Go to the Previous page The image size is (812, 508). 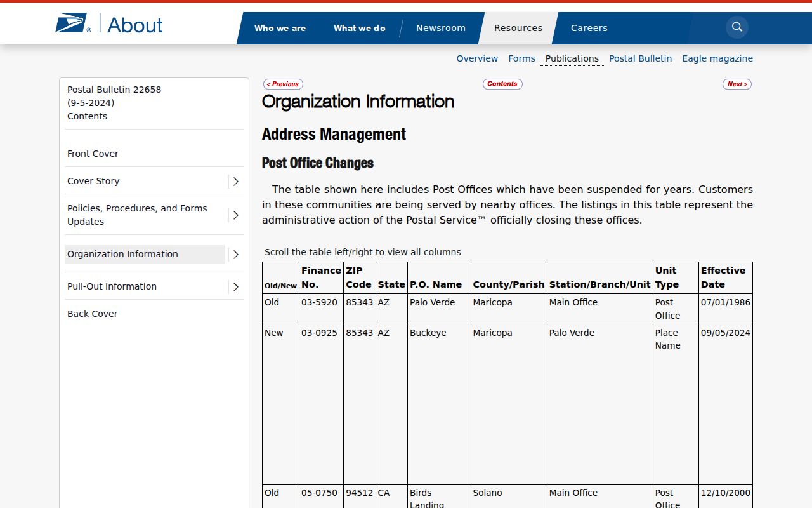click(x=283, y=84)
